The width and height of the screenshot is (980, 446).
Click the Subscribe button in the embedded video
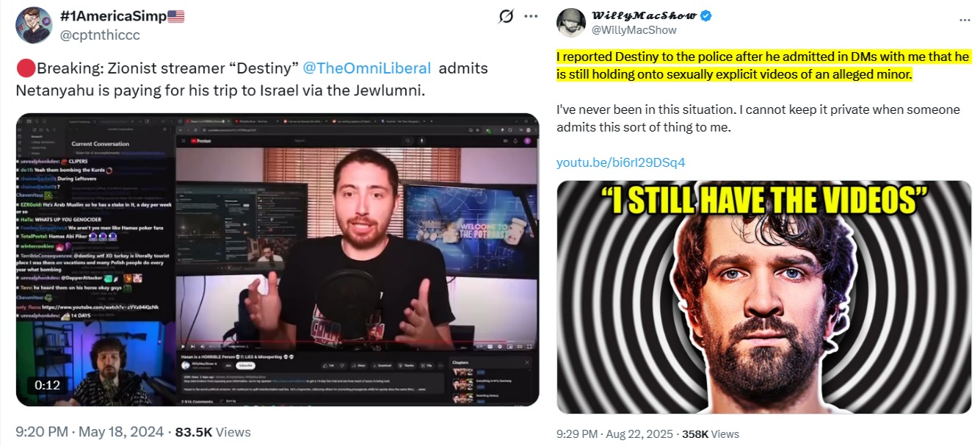point(246,365)
